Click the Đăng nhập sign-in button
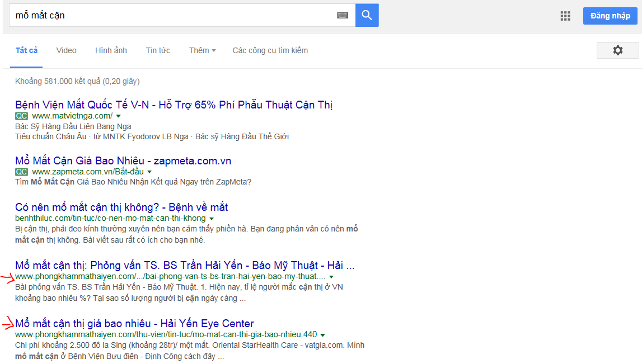This screenshot has width=642, height=364. tap(610, 16)
